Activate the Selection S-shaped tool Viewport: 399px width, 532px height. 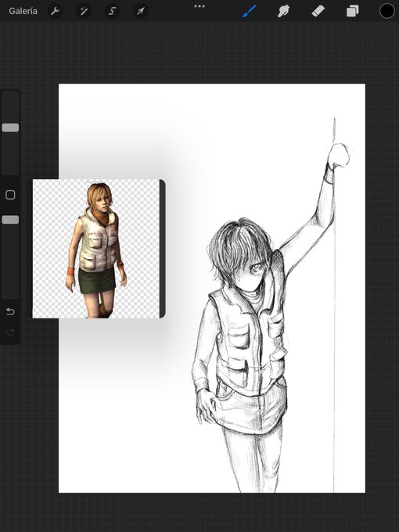click(112, 12)
